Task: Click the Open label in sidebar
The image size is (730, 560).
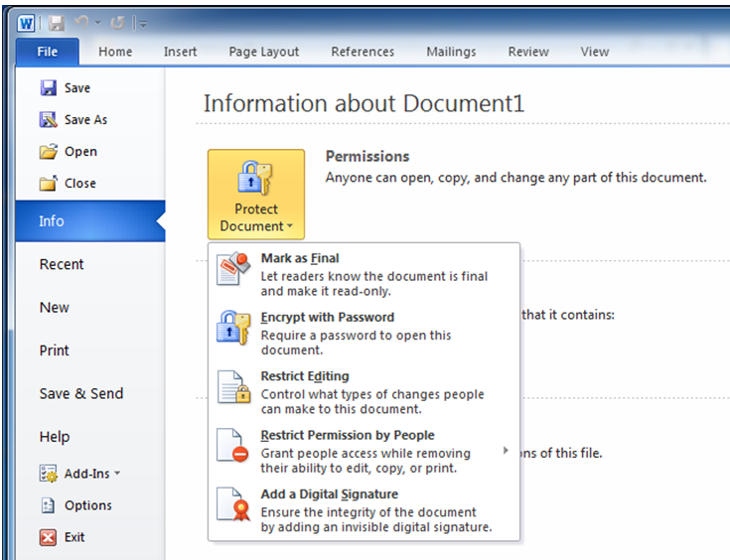Action: click(x=80, y=152)
